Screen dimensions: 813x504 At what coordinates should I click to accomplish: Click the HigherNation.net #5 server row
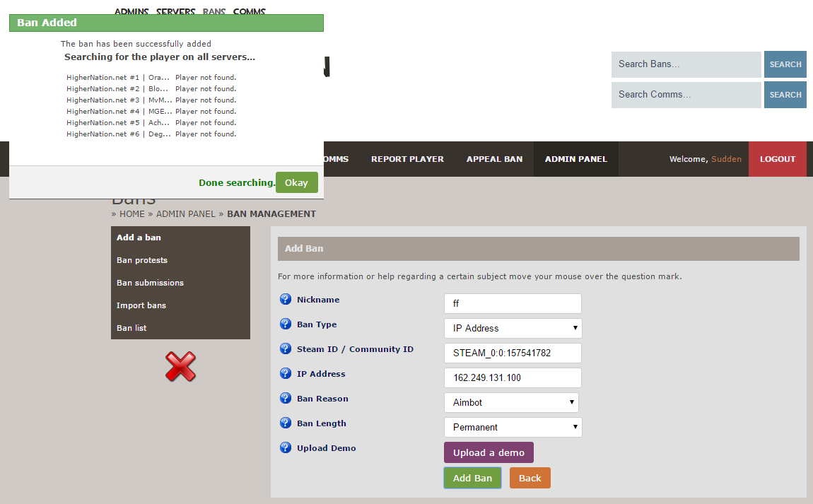click(x=151, y=123)
